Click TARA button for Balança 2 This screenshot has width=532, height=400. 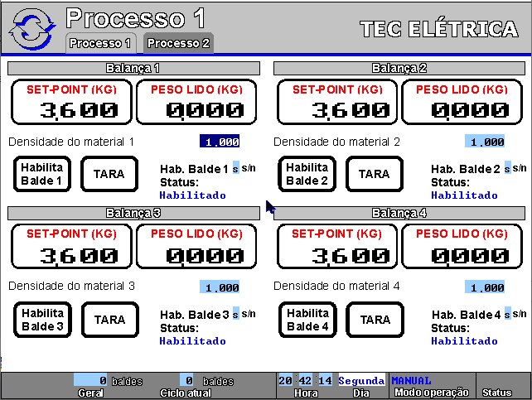tap(375, 174)
